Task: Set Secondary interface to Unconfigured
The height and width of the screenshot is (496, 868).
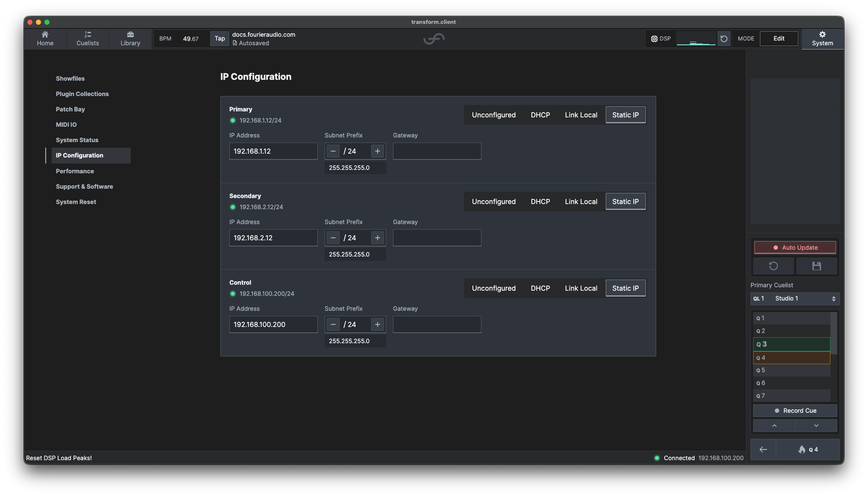Action: tap(494, 201)
